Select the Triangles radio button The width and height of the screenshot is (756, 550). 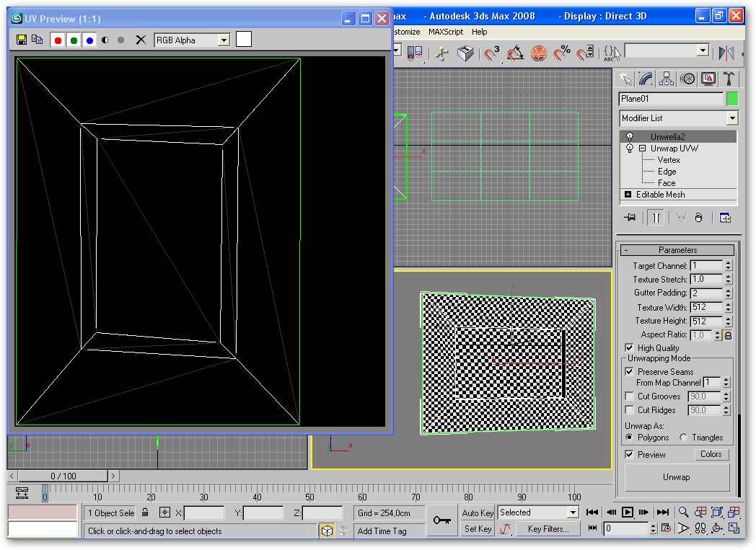click(x=684, y=438)
